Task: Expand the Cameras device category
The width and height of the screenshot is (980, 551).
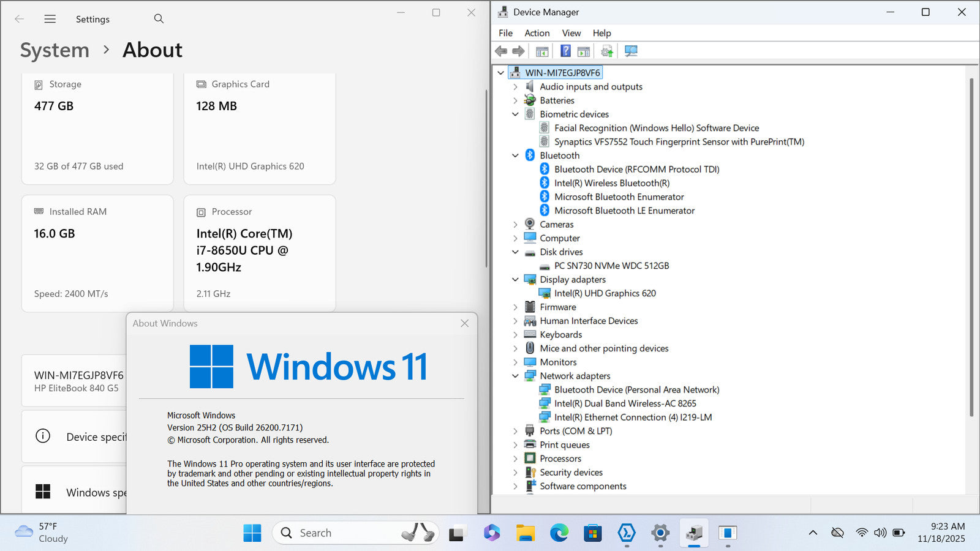Action: (x=515, y=225)
